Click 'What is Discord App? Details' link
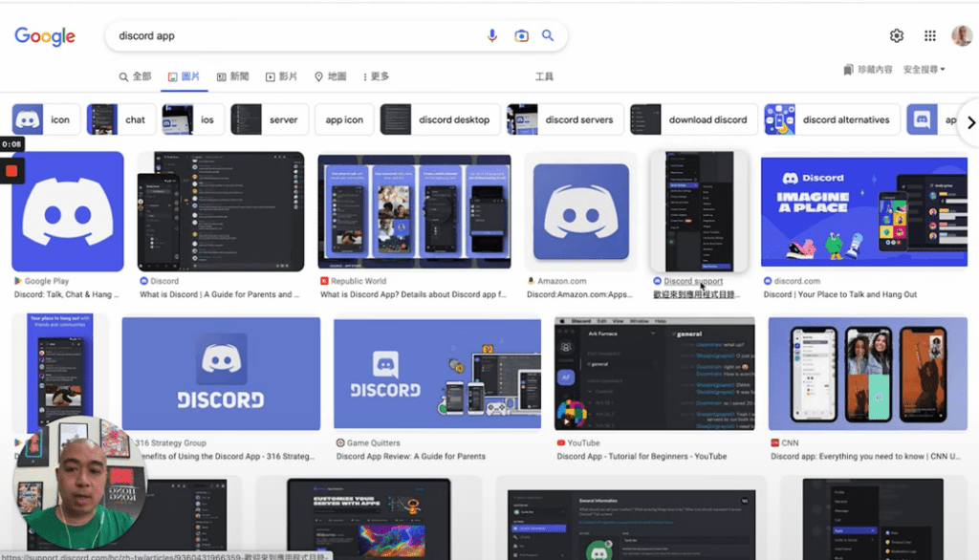 pyautogui.click(x=413, y=294)
